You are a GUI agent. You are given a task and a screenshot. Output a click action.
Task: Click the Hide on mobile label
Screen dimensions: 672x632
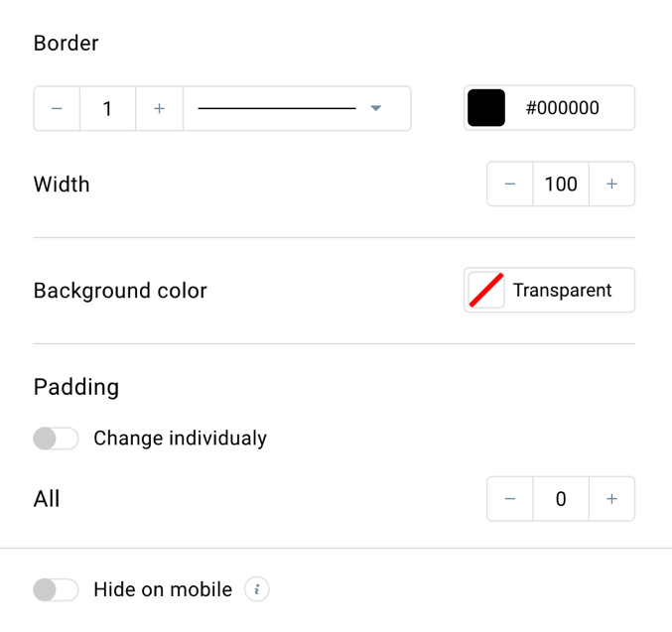(x=163, y=589)
